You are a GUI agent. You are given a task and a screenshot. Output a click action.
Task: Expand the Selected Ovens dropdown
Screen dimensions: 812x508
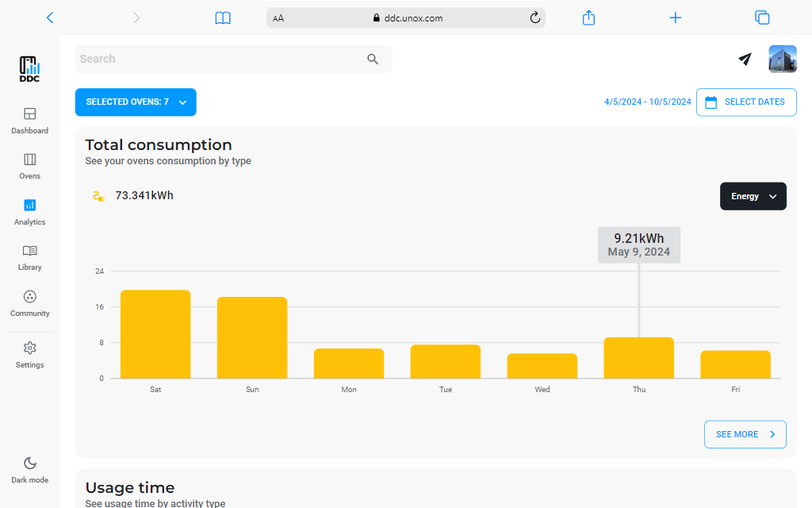click(136, 102)
